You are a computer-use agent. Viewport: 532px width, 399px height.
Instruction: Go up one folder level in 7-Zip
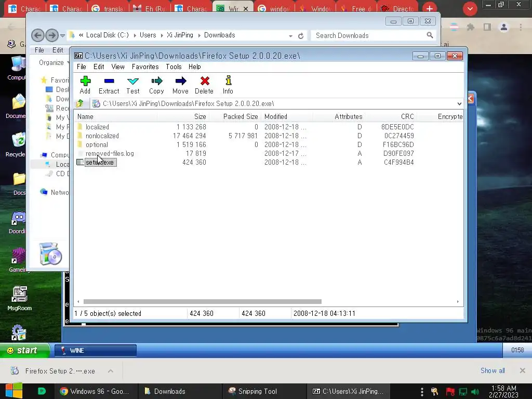80,103
